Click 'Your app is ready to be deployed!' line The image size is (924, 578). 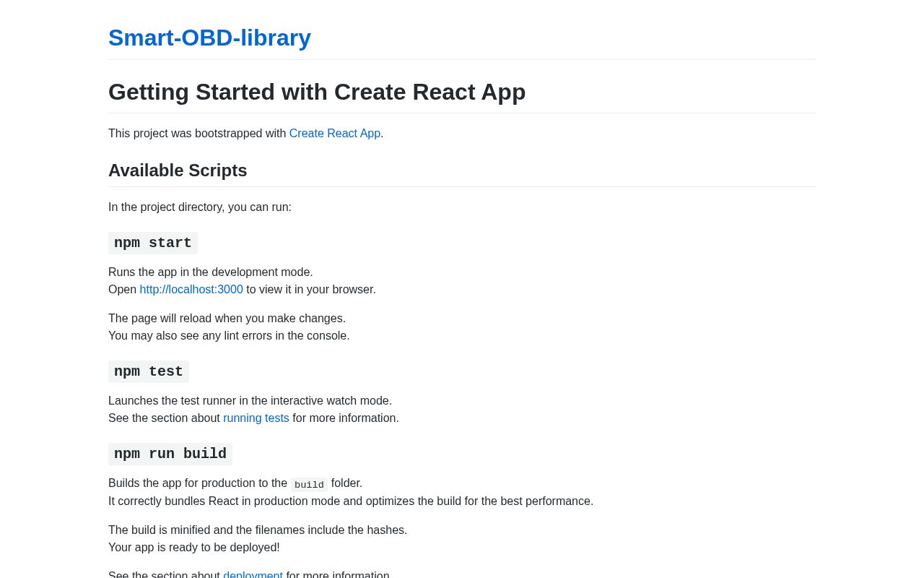(194, 548)
